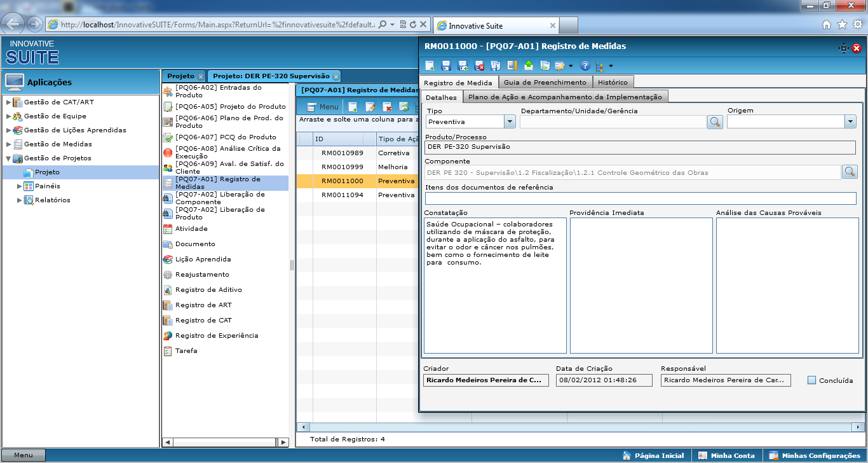Expand Gestão de CAT/ART tree node
Viewport: 868px width, 463px height.
click(x=9, y=102)
